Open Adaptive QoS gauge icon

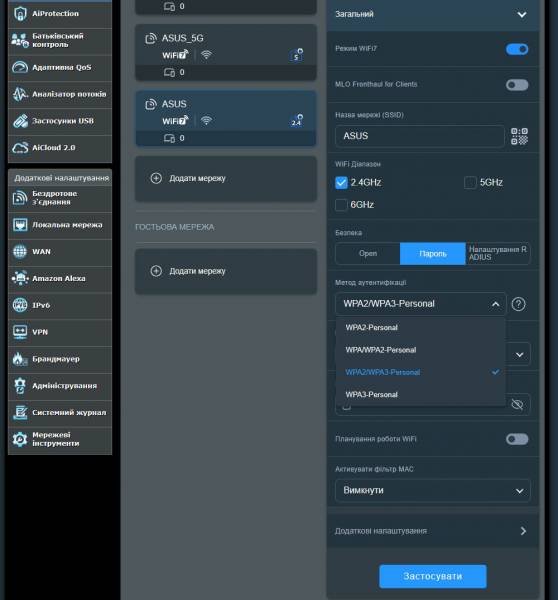coord(20,67)
